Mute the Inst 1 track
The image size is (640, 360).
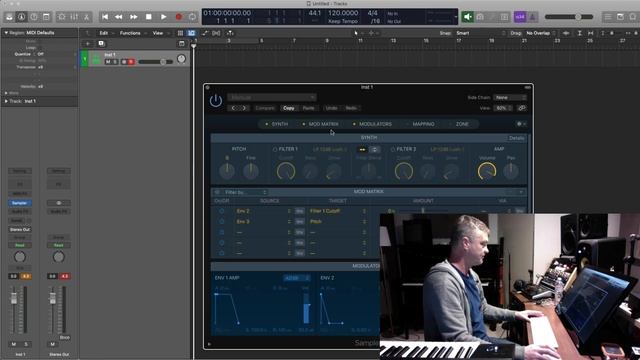[108, 62]
